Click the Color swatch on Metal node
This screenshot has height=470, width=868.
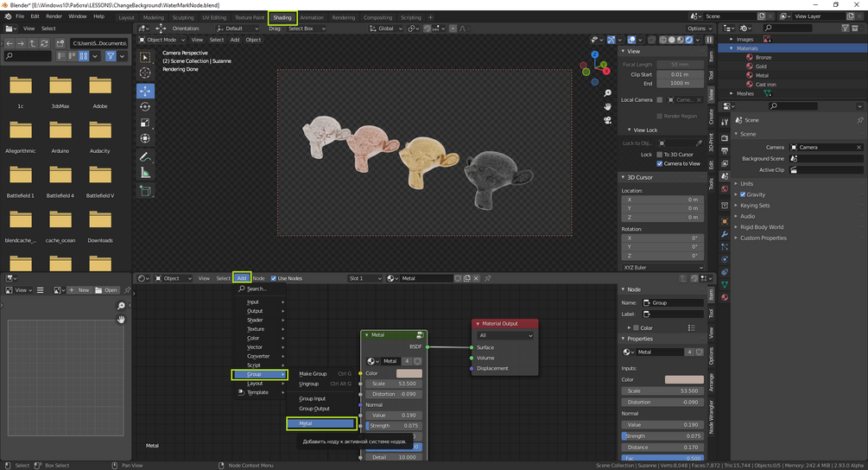[409, 373]
